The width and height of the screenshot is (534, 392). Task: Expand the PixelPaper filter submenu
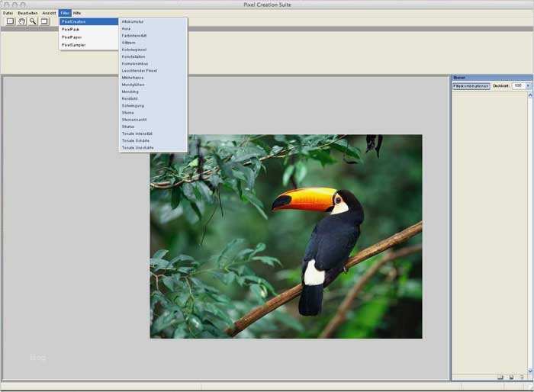[x=72, y=37]
